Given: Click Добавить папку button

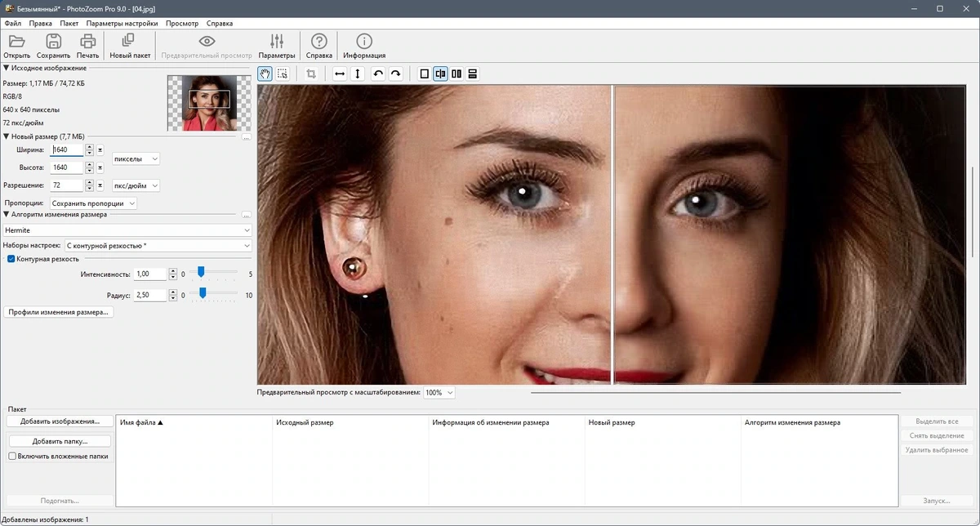Looking at the screenshot, I should click(60, 441).
